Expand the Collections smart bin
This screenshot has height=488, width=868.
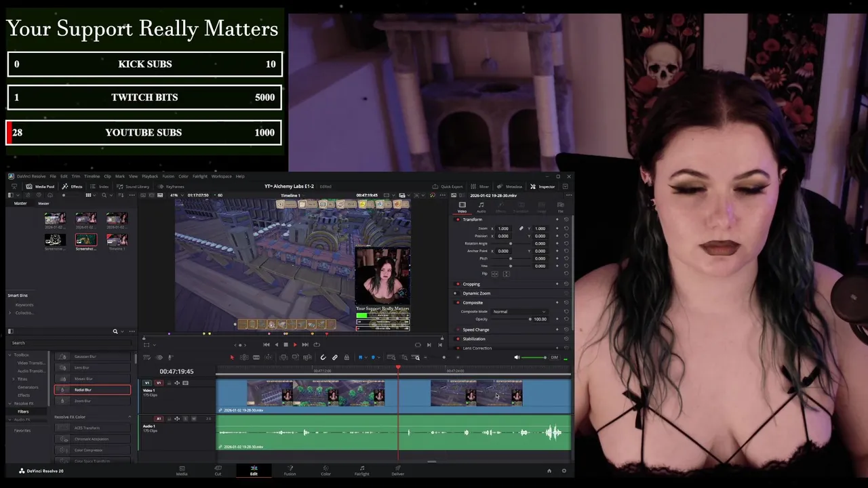9,313
